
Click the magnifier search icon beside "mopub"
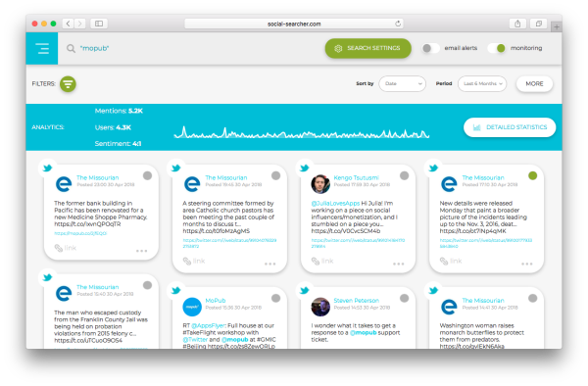[x=71, y=48]
